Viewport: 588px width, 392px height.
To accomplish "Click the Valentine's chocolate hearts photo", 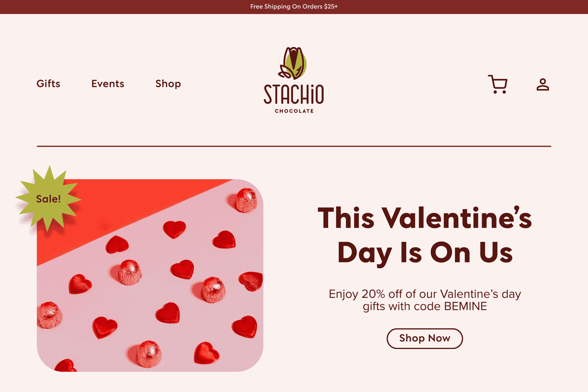I will (x=163, y=294).
